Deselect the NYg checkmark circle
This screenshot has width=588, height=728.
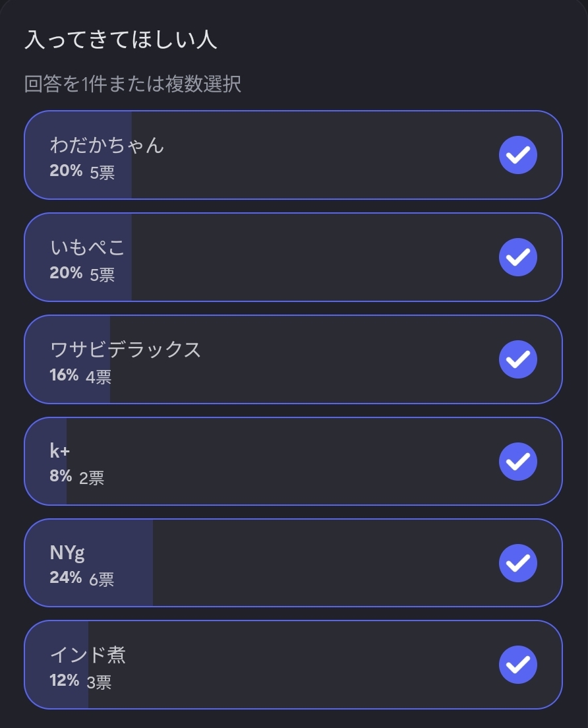pyautogui.click(x=518, y=563)
